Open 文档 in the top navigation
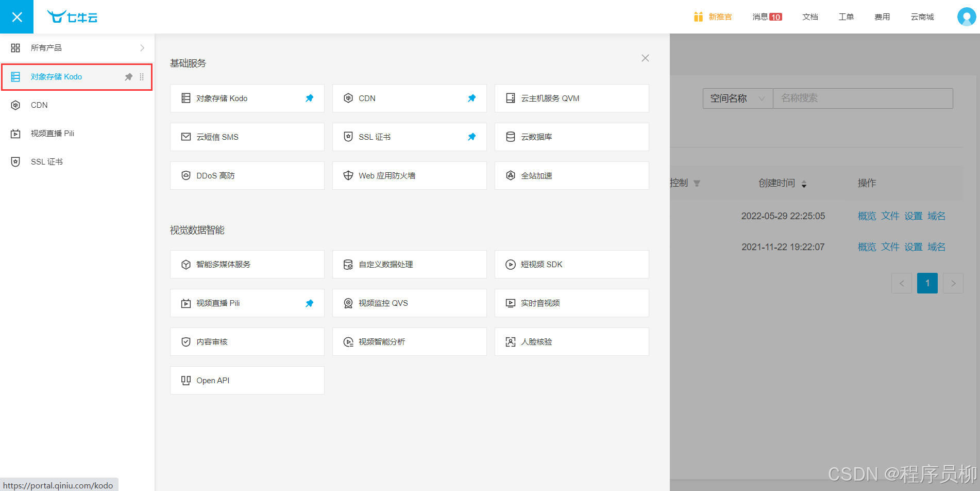The width and height of the screenshot is (980, 491). click(x=810, y=17)
